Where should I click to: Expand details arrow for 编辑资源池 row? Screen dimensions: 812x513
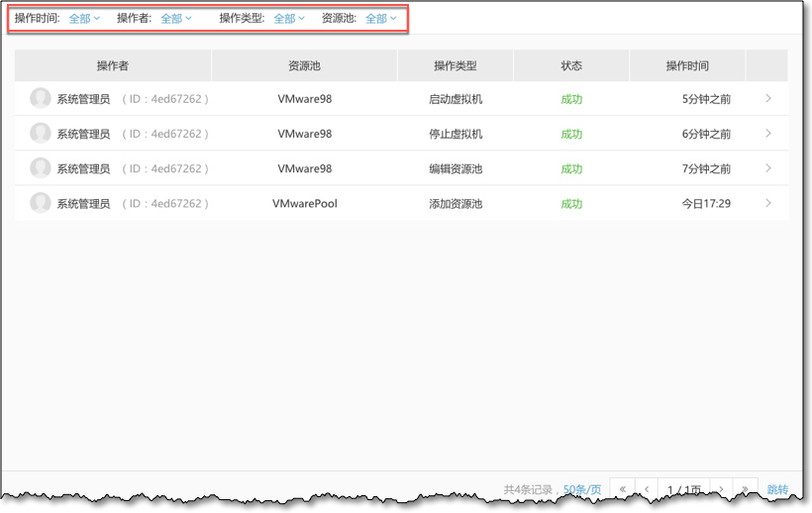(x=768, y=168)
